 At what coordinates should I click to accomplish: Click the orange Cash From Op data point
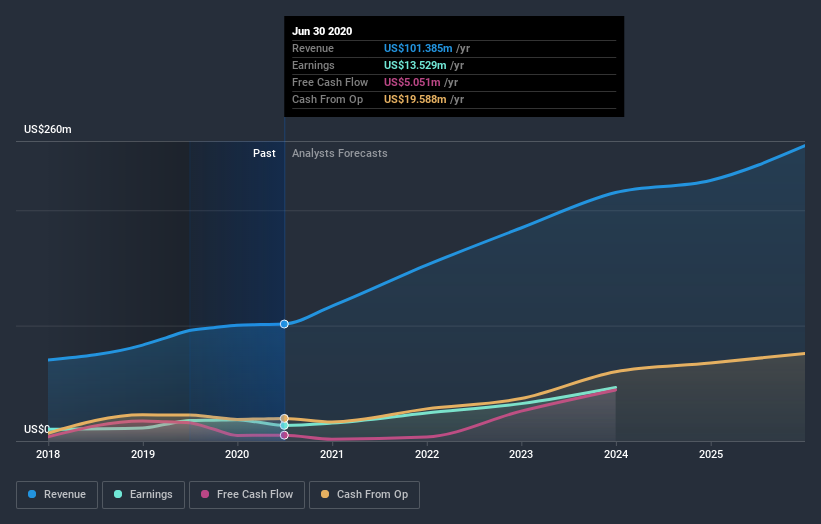point(284,418)
